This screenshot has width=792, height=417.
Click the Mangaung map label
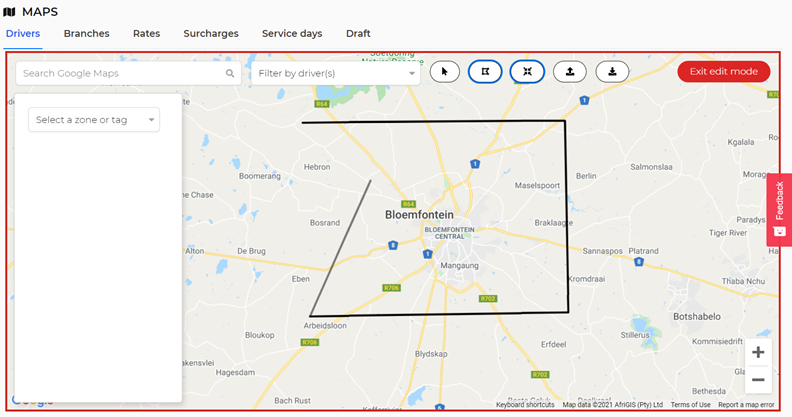click(x=459, y=265)
